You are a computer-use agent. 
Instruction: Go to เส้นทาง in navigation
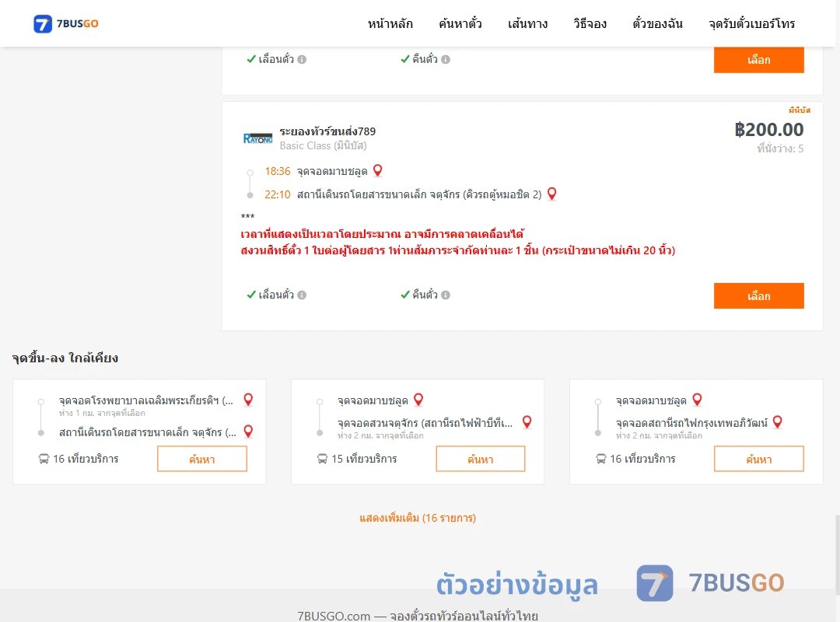pyautogui.click(x=527, y=23)
